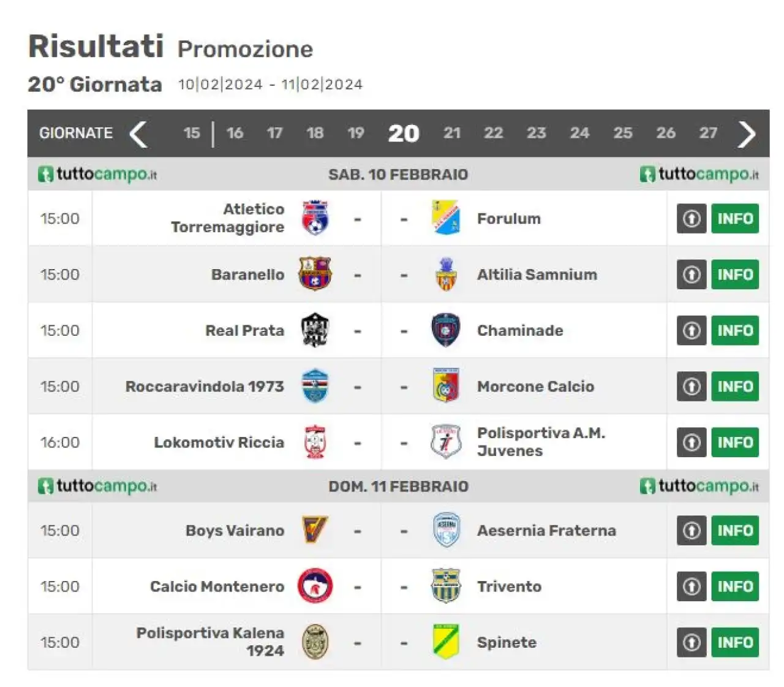The height and width of the screenshot is (687, 784).
Task: Open Roccaravindola 1973 team link
Action: point(205,386)
